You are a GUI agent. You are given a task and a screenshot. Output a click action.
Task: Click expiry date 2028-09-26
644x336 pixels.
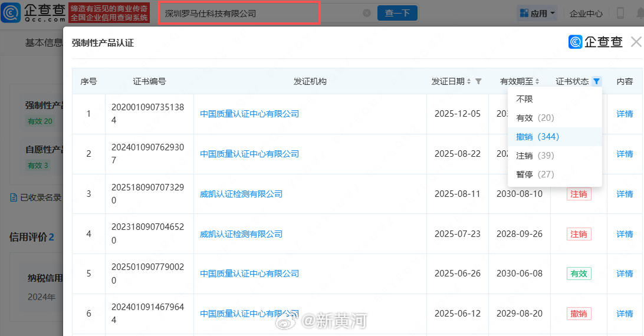(520, 234)
